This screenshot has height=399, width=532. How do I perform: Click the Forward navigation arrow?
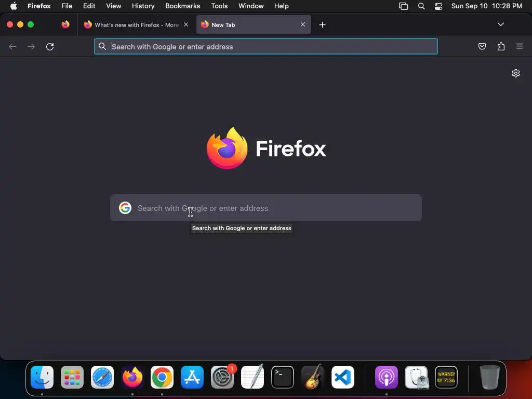click(31, 46)
